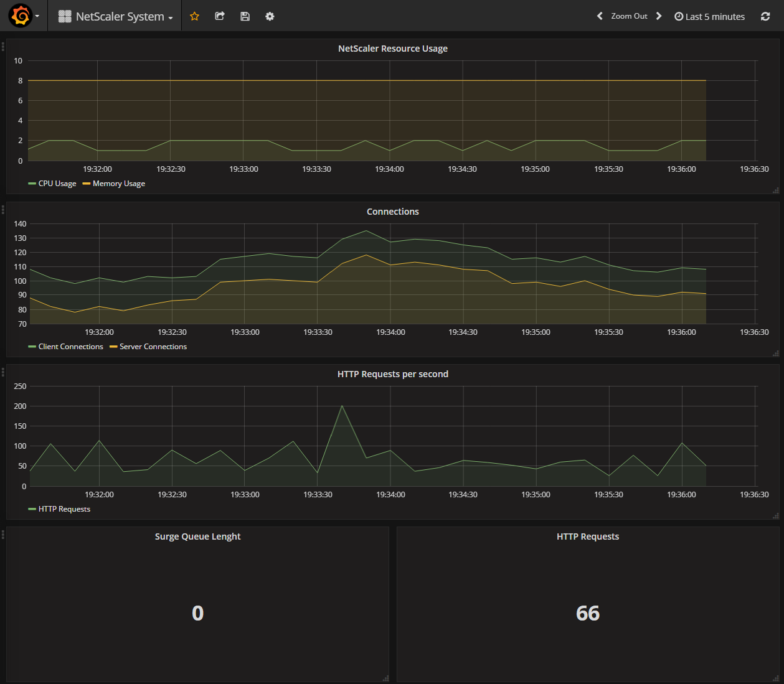The height and width of the screenshot is (684, 784).
Task: Click the Zoom Out button
Action: click(629, 16)
